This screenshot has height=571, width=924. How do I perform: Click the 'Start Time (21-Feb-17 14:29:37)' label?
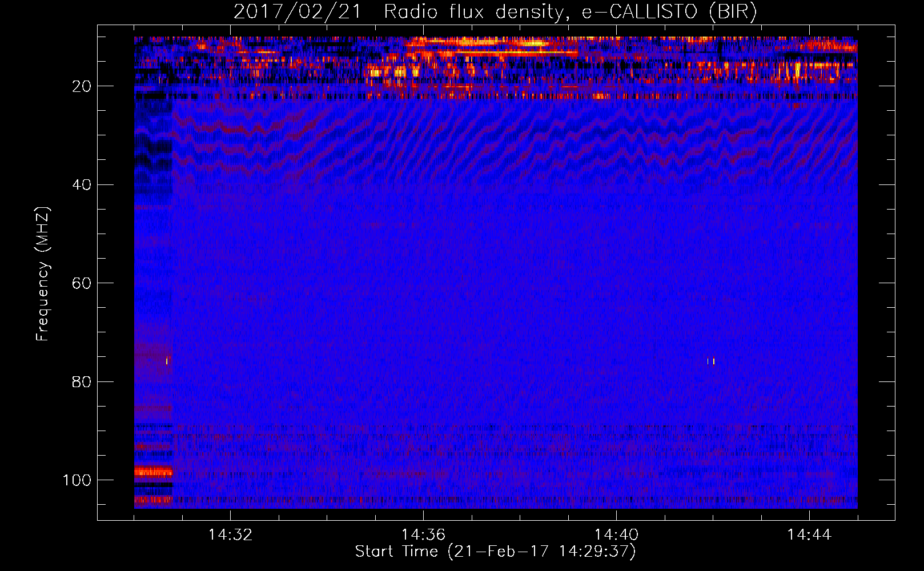click(x=495, y=552)
